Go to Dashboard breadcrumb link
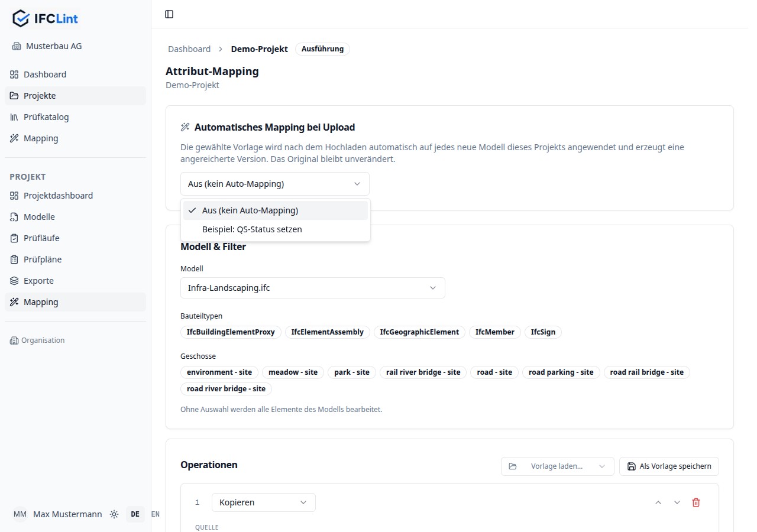 tap(189, 49)
